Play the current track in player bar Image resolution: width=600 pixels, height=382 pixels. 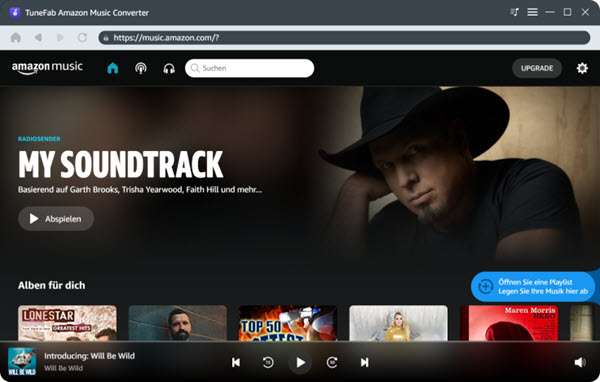click(x=300, y=362)
